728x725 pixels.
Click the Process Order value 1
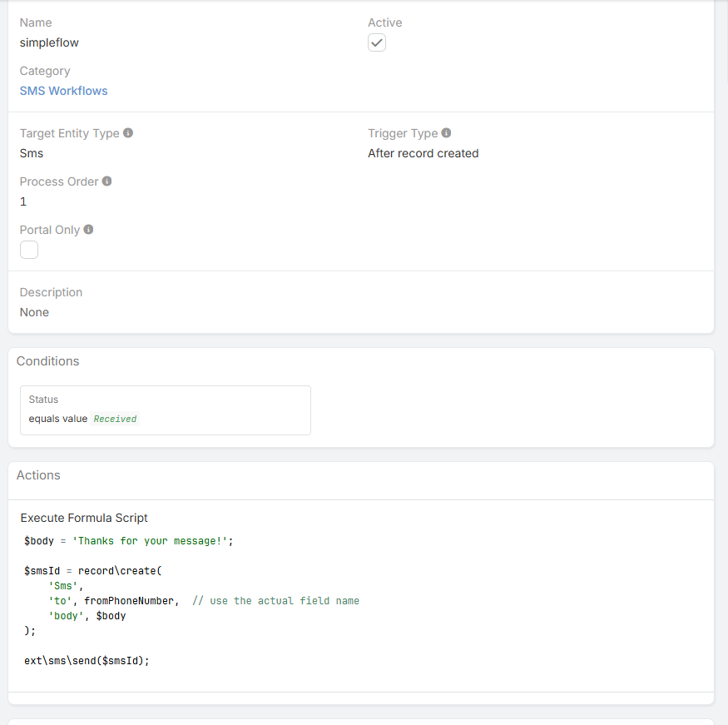[23, 201]
